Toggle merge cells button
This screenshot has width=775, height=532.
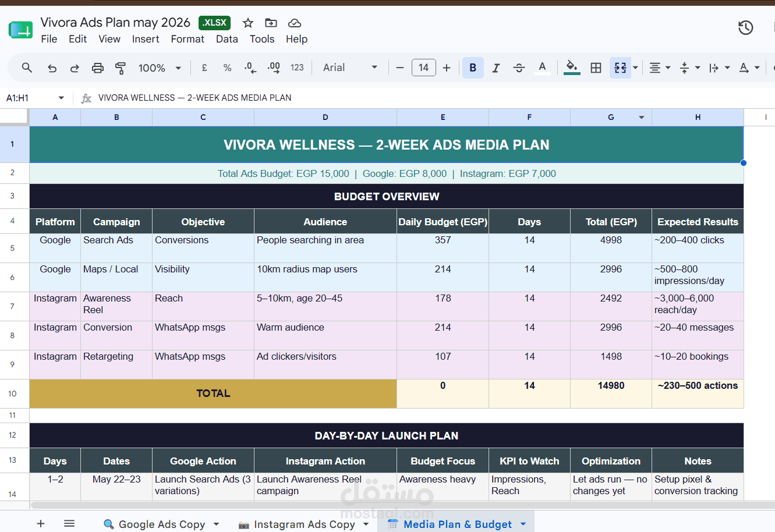coord(620,68)
